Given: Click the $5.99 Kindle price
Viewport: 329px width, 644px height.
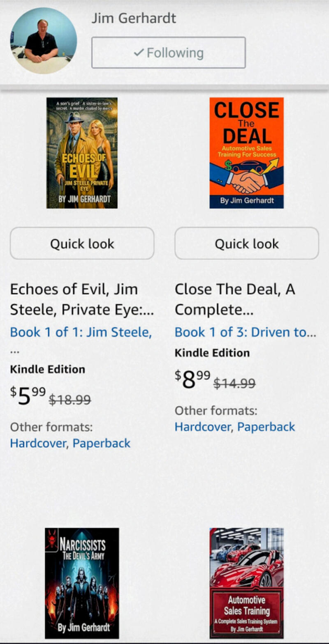Looking at the screenshot, I should pyautogui.click(x=28, y=396).
